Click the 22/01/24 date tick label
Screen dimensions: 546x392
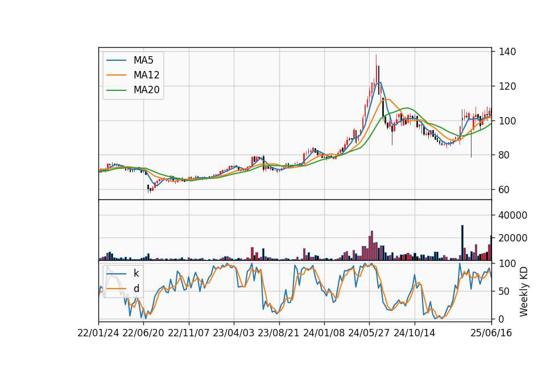98,333
